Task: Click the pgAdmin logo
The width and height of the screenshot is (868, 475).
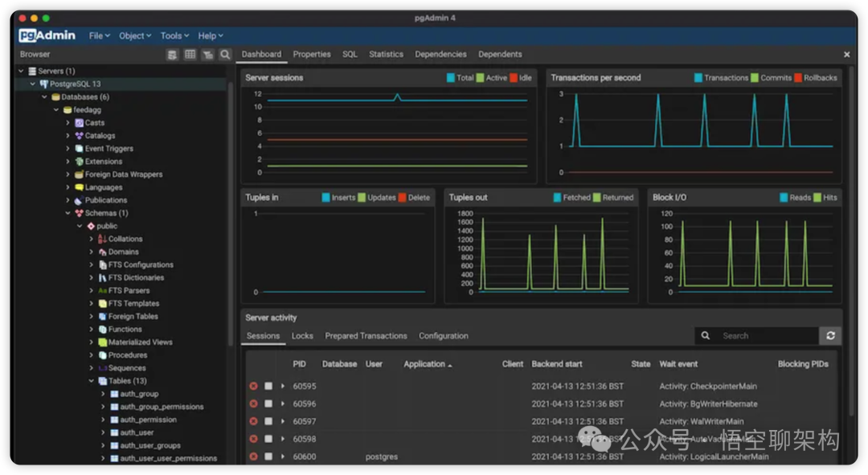Action: point(47,35)
